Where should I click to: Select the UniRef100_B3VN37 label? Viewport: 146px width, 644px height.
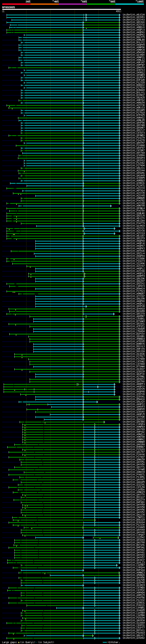(134, 95)
